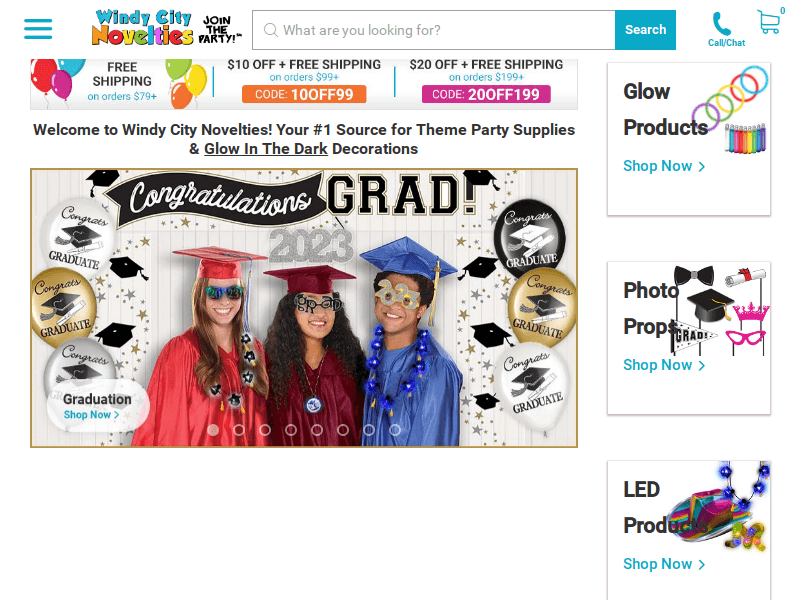The image size is (800, 600).
Task: Shop Now for Photo Props
Action: [x=664, y=365]
